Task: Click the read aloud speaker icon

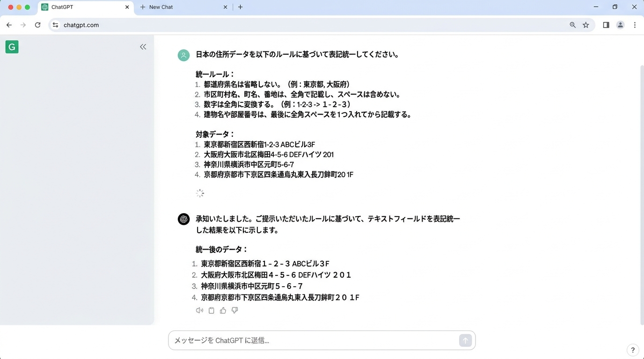Action: (x=199, y=310)
